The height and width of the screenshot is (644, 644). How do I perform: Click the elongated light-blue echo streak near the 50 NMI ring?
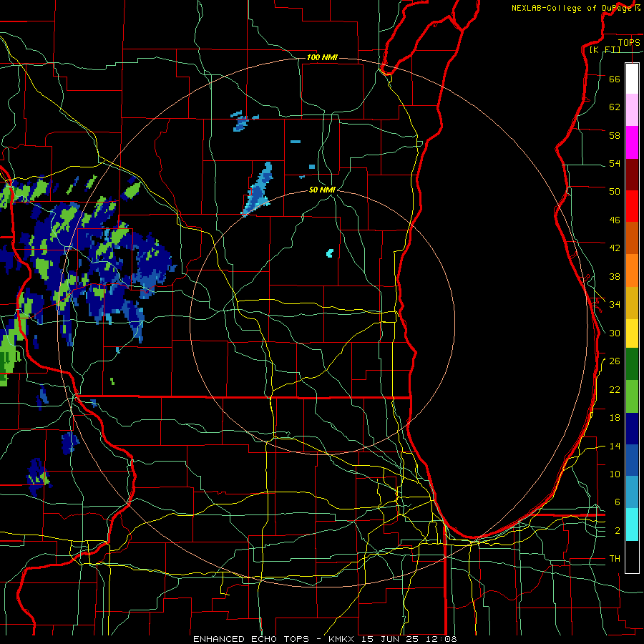257,190
